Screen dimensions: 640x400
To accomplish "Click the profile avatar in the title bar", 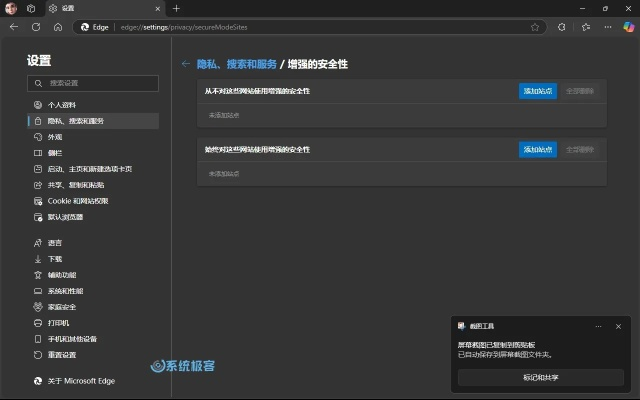I will coord(11,8).
